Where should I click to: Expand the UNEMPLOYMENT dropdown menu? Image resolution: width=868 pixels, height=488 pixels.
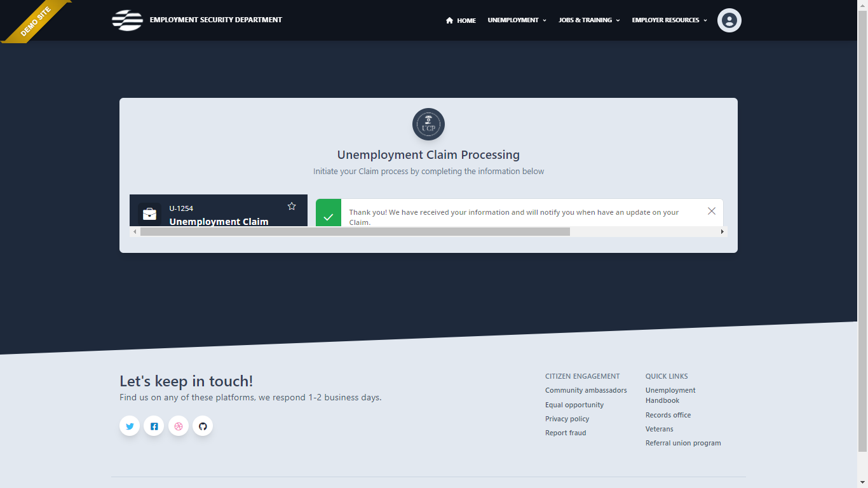[517, 20]
